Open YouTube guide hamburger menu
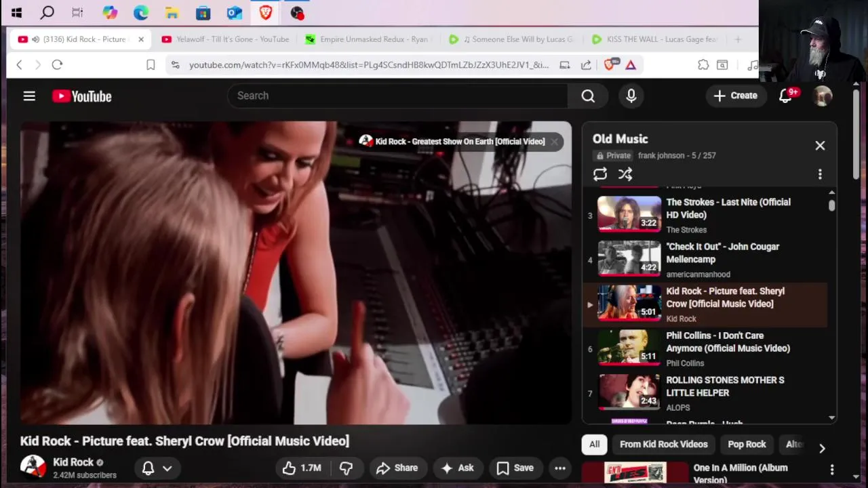This screenshot has width=868, height=488. click(x=29, y=96)
